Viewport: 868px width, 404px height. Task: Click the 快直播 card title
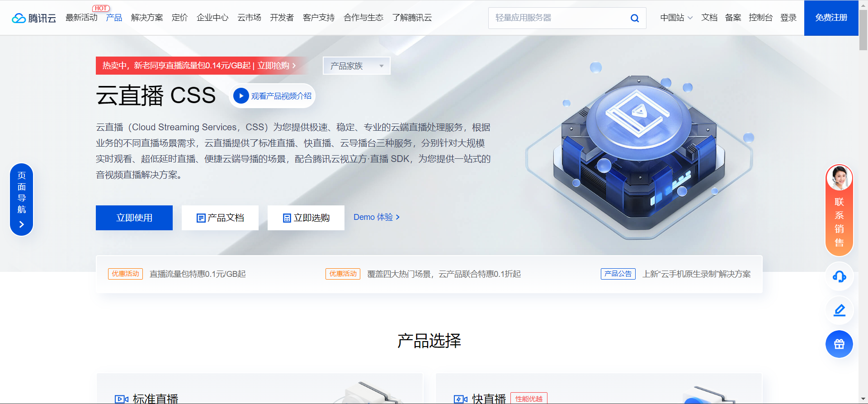(x=489, y=399)
